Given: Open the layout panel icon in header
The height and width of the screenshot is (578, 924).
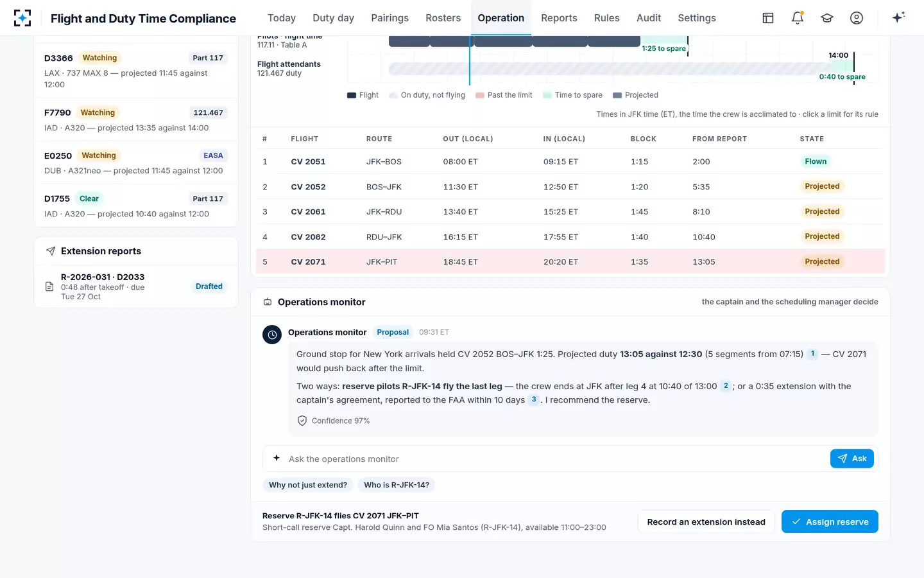Looking at the screenshot, I should (768, 18).
